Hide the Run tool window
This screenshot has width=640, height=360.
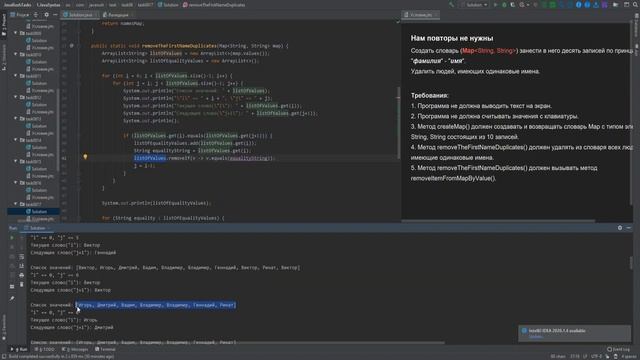point(629,228)
